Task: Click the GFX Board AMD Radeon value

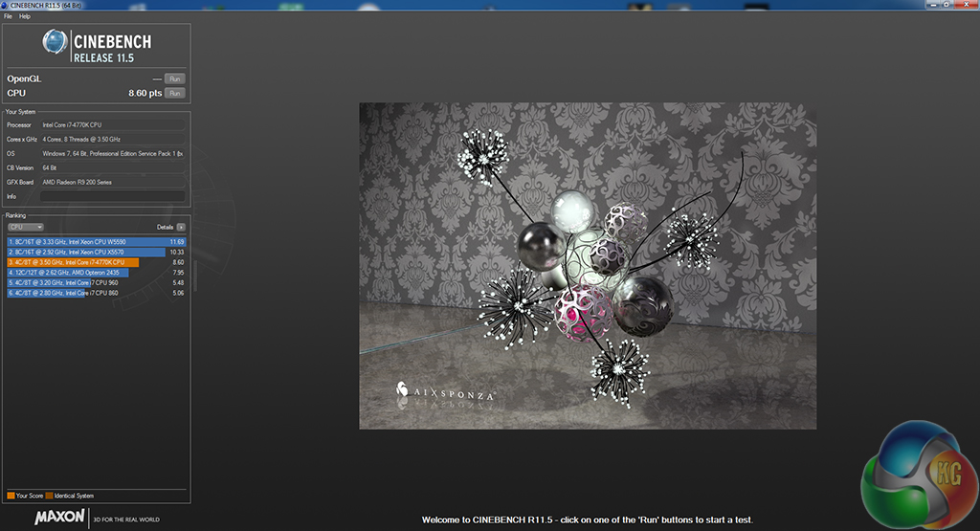Action: point(113,183)
